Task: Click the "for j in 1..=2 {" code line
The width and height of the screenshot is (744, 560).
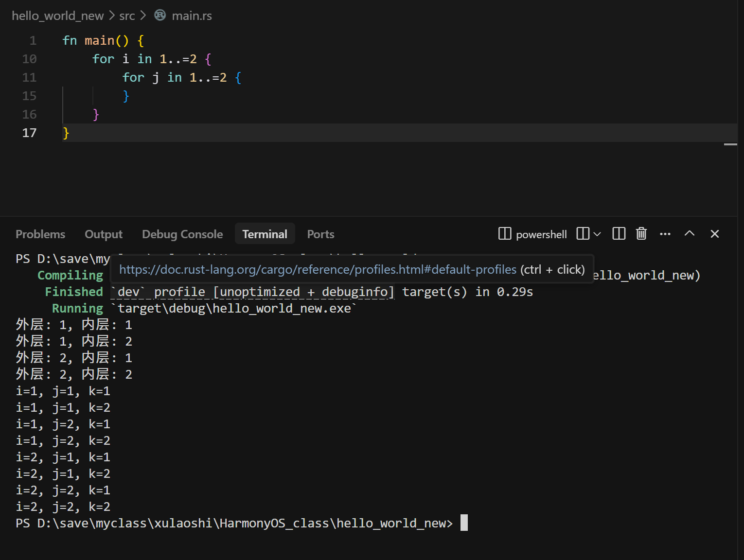Action: [x=182, y=77]
